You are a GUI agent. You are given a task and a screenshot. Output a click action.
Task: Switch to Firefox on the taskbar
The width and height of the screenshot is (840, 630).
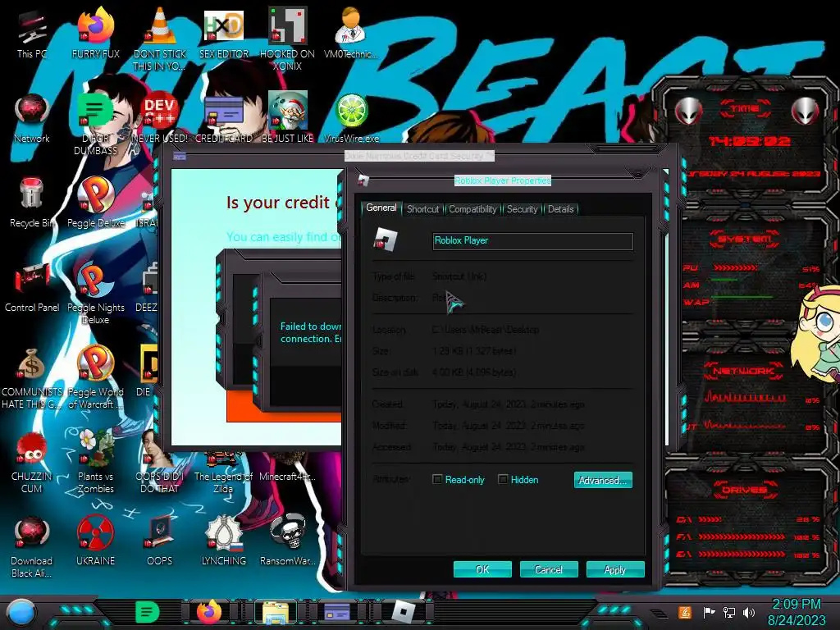[209, 612]
